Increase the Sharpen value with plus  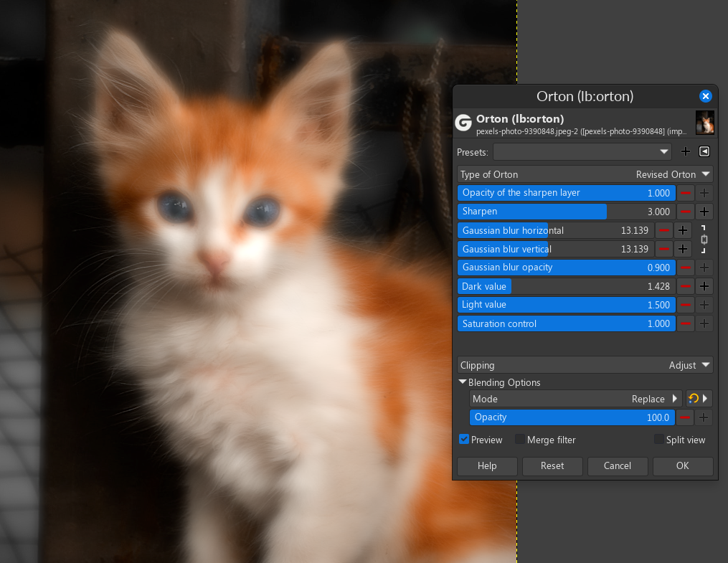coord(704,212)
